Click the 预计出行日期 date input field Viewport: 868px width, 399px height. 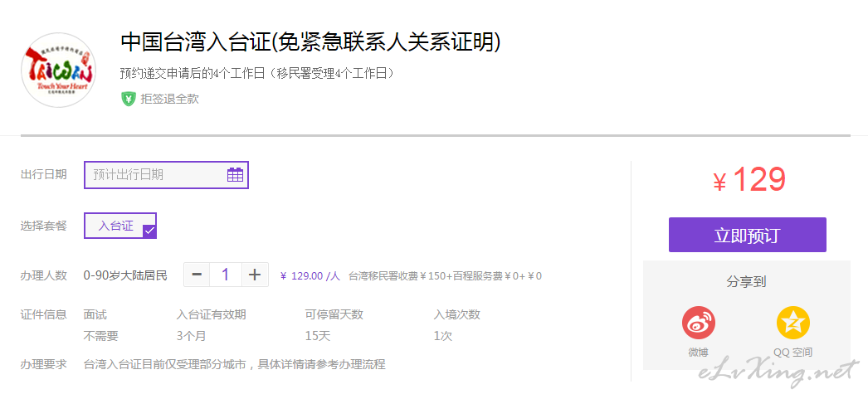166,175
